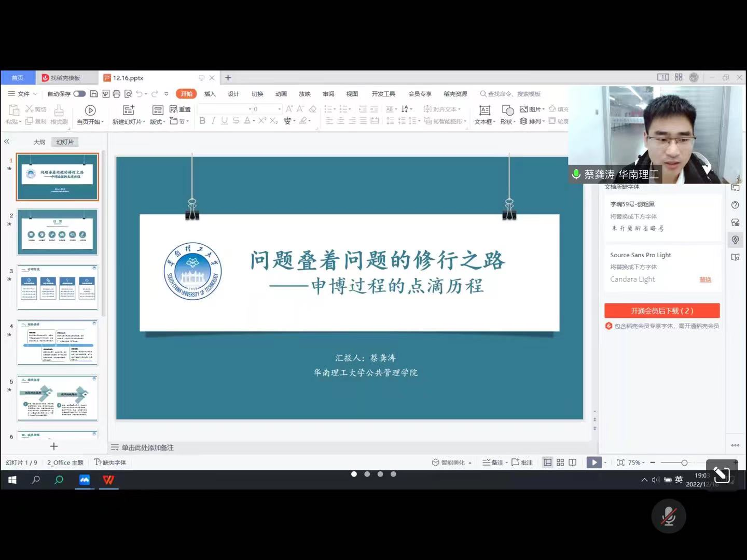Viewport: 747px width, 560px height.
Task: Open reading view from status bar
Action: [x=573, y=463]
